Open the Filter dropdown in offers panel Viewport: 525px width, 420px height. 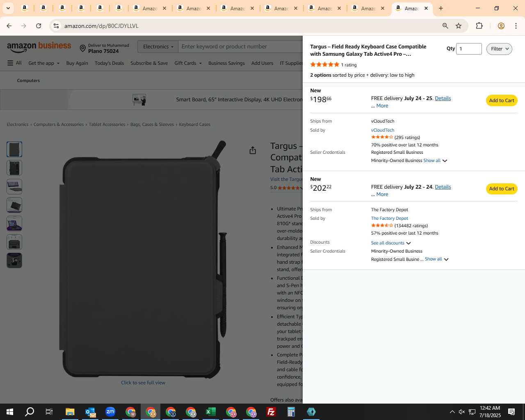point(499,49)
